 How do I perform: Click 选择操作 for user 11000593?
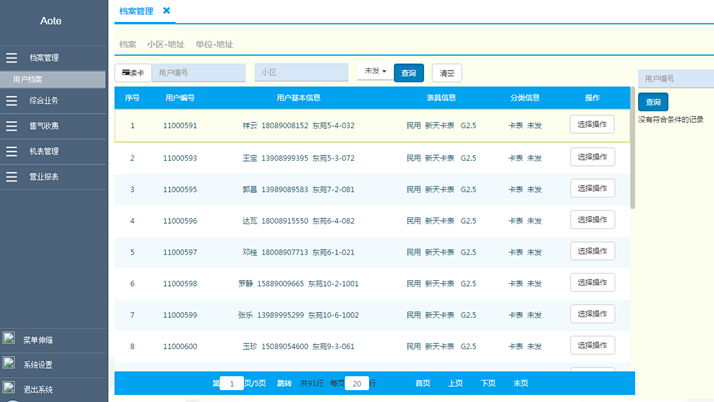coord(592,157)
